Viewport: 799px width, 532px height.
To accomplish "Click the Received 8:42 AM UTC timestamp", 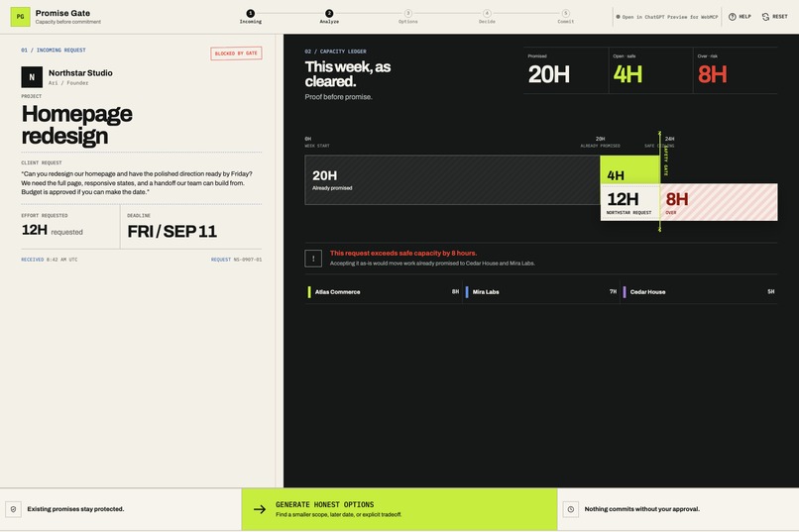I will click(x=50, y=260).
